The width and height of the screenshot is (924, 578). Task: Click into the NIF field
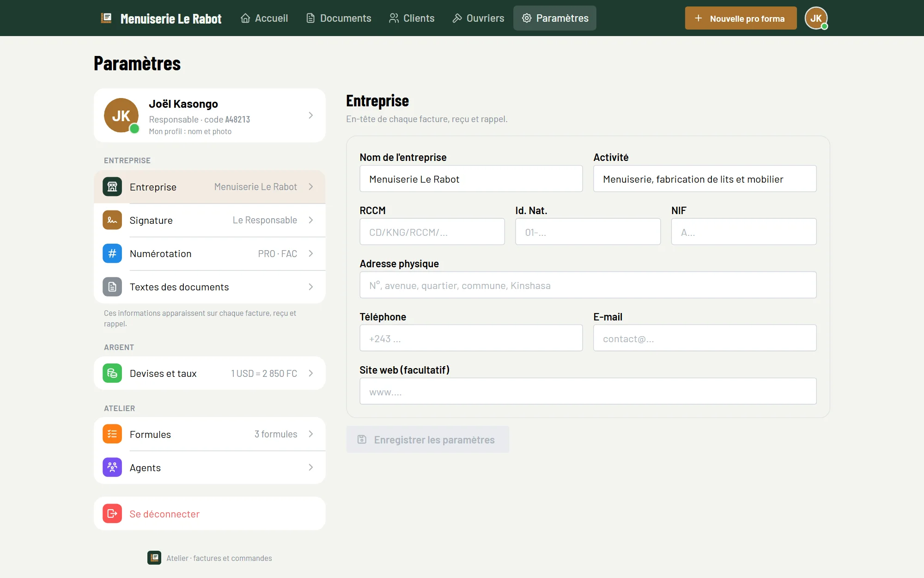pos(744,232)
